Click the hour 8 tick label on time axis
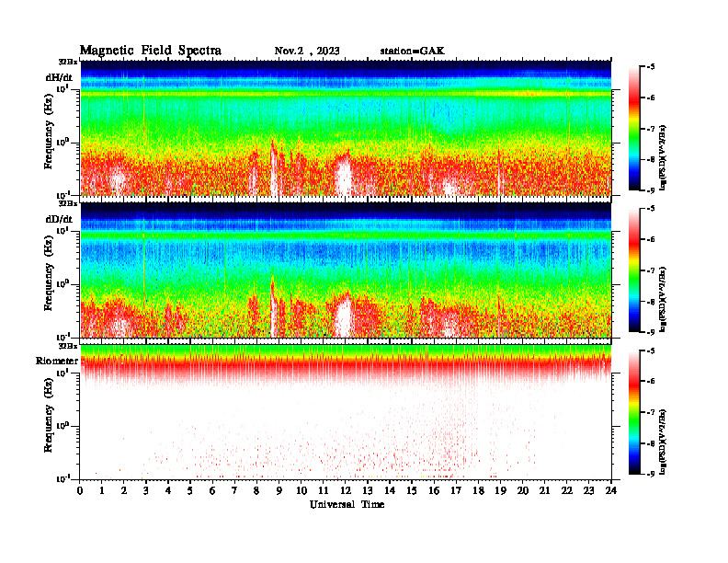Screen dimensions: 728x563 pos(256,491)
